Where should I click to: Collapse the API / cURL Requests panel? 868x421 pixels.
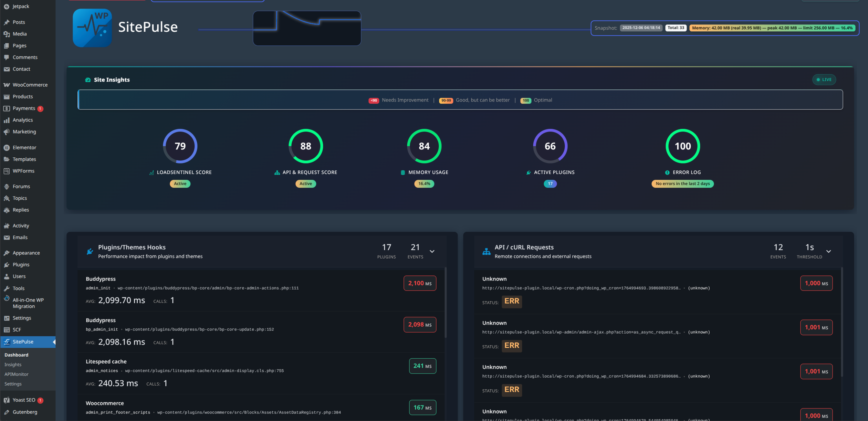829,251
